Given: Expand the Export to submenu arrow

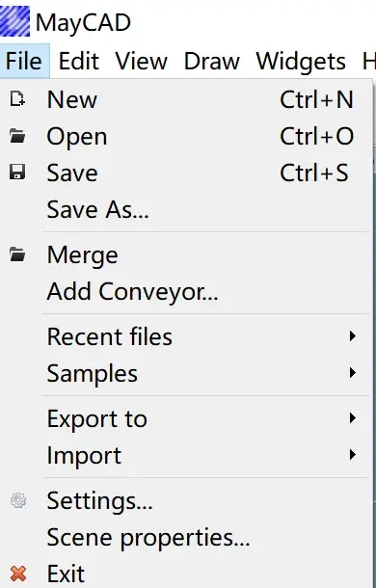Looking at the screenshot, I should coord(352,417).
